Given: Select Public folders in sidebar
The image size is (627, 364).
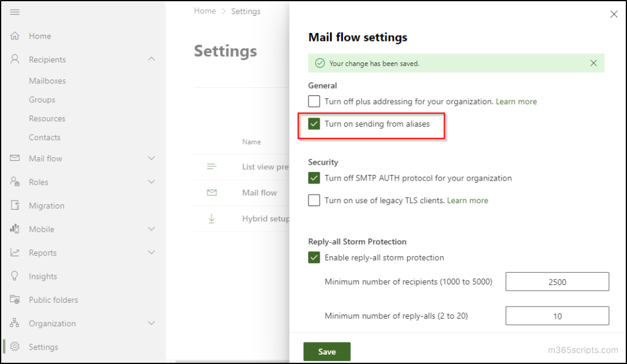Looking at the screenshot, I should click(53, 300).
